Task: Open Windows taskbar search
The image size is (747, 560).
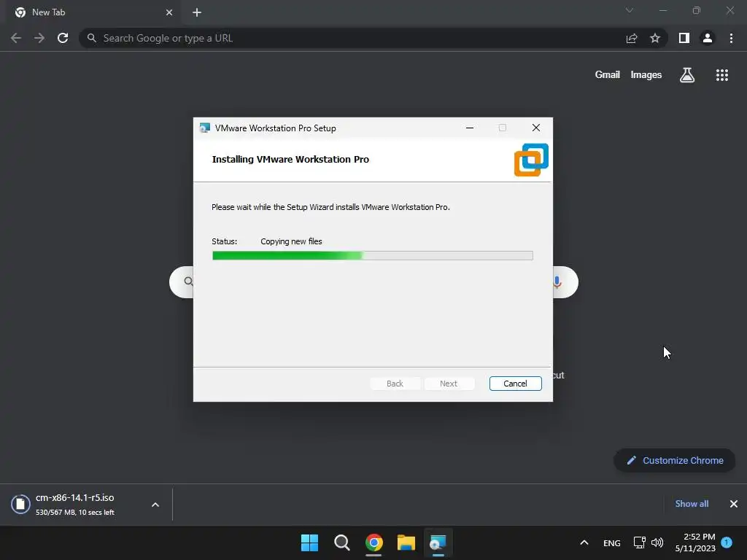Action: (x=341, y=542)
